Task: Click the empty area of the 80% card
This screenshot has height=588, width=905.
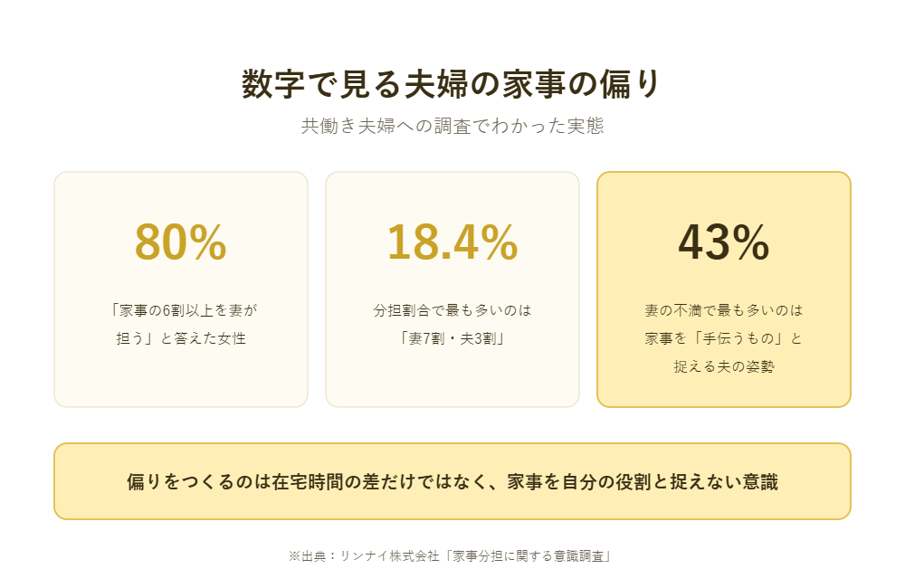Action: point(181,381)
